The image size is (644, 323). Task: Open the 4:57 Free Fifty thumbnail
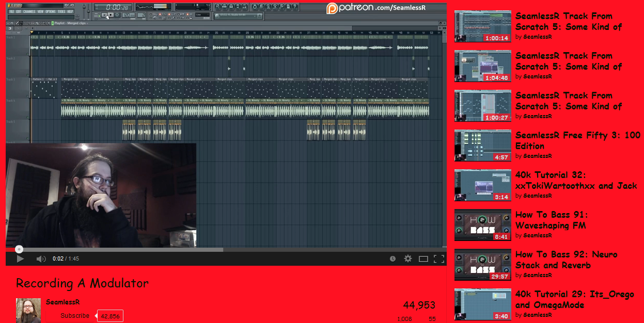point(482,146)
